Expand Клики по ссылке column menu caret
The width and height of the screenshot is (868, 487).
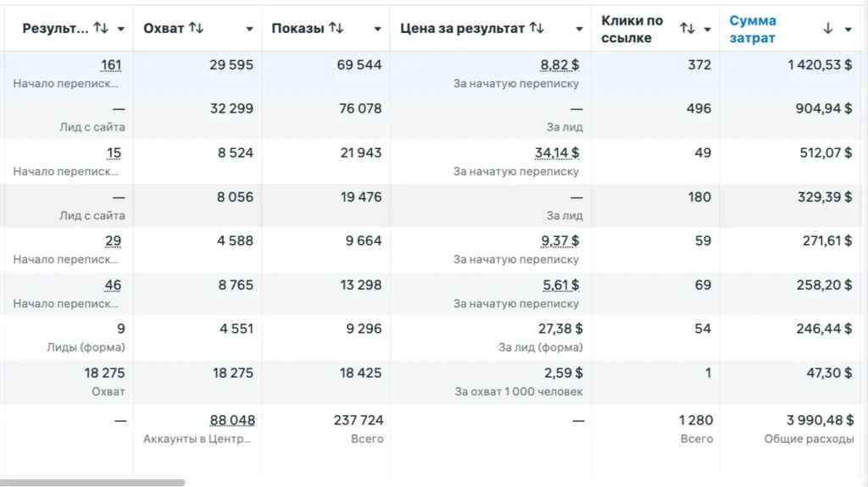707,29
